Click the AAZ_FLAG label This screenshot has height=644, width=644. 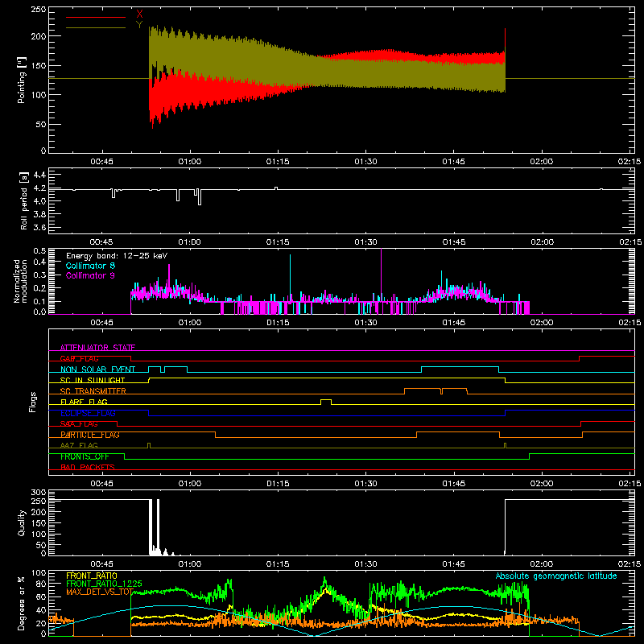click(79, 446)
